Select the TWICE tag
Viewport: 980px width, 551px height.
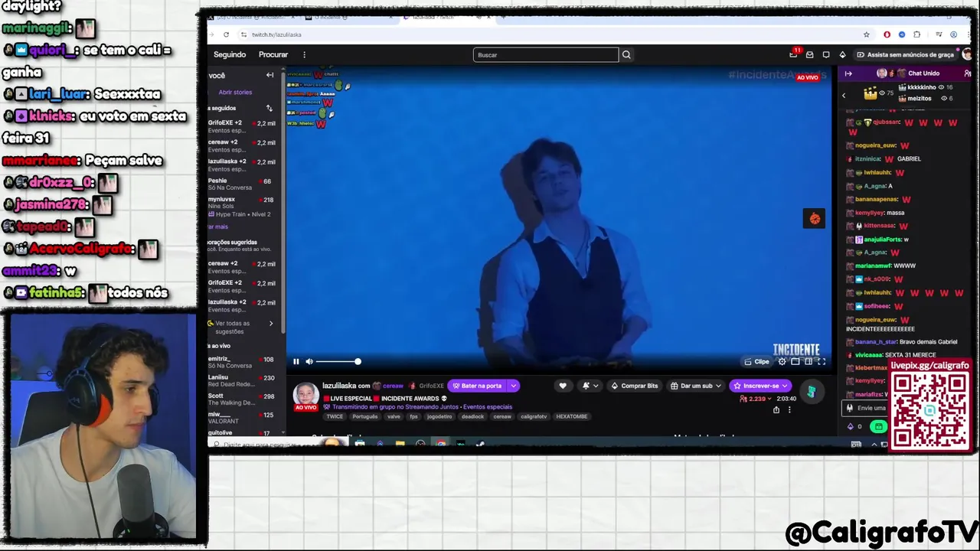(335, 416)
